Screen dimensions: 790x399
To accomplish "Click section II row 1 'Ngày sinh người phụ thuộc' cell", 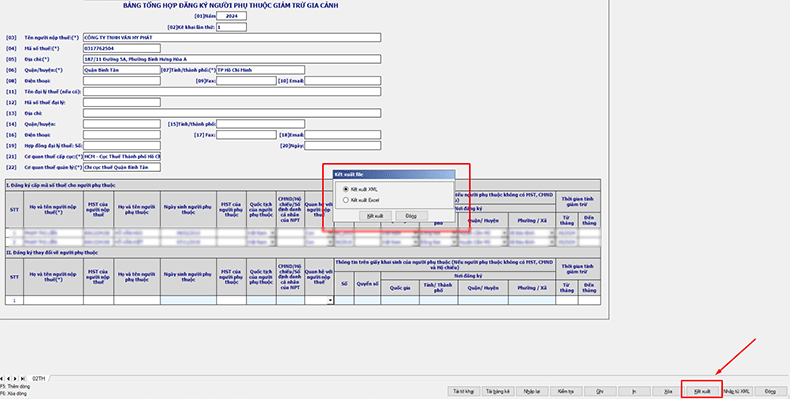I will [x=188, y=300].
